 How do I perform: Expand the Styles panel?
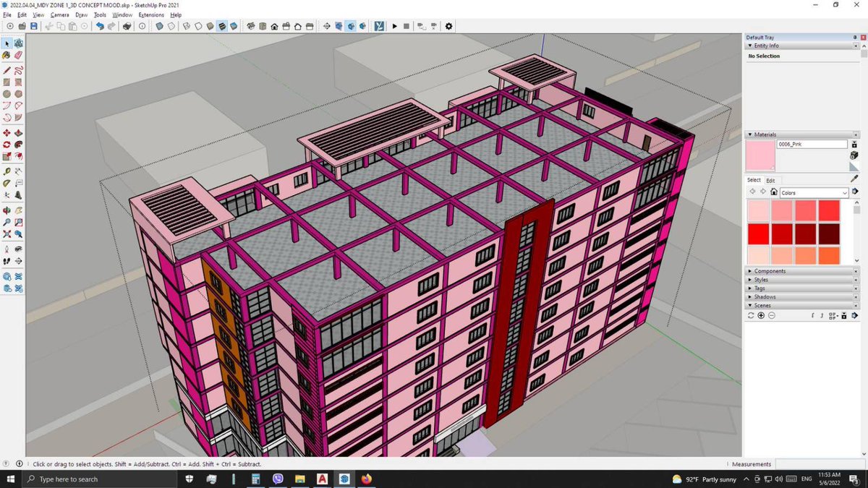(x=749, y=280)
